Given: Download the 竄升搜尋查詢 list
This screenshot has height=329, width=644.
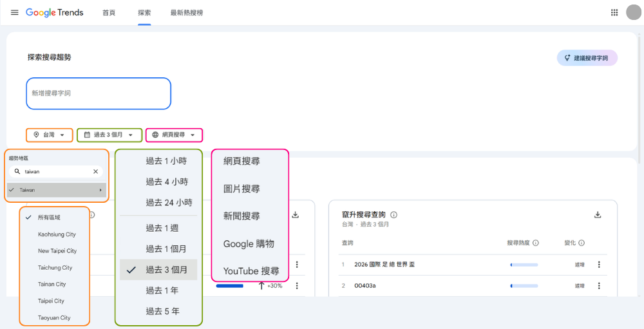Looking at the screenshot, I should coord(598,214).
